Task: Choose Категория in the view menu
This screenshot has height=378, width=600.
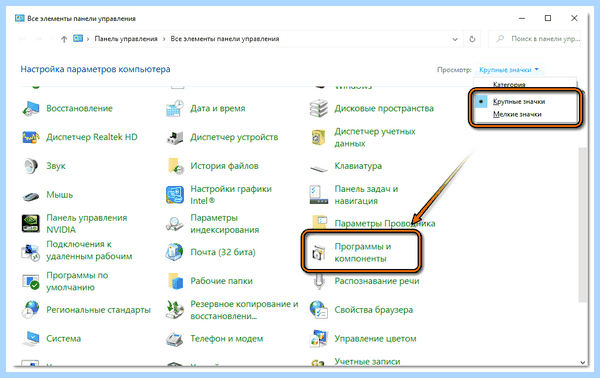Action: [509, 84]
